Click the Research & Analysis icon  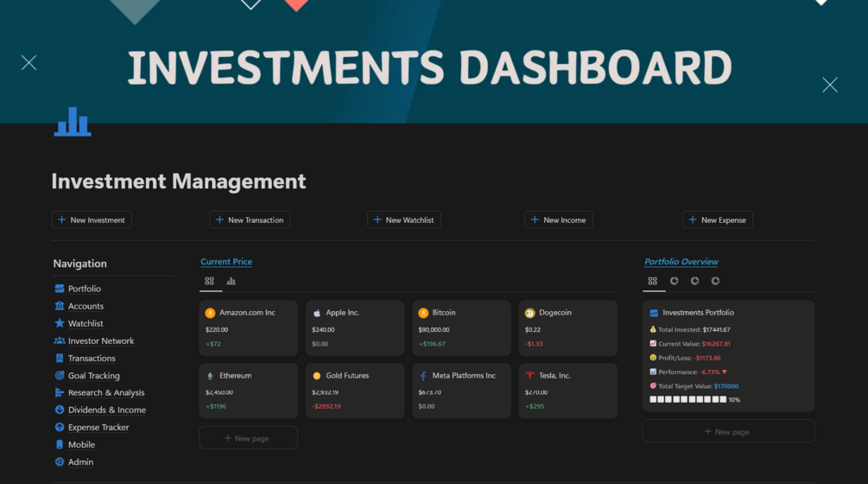(x=60, y=392)
